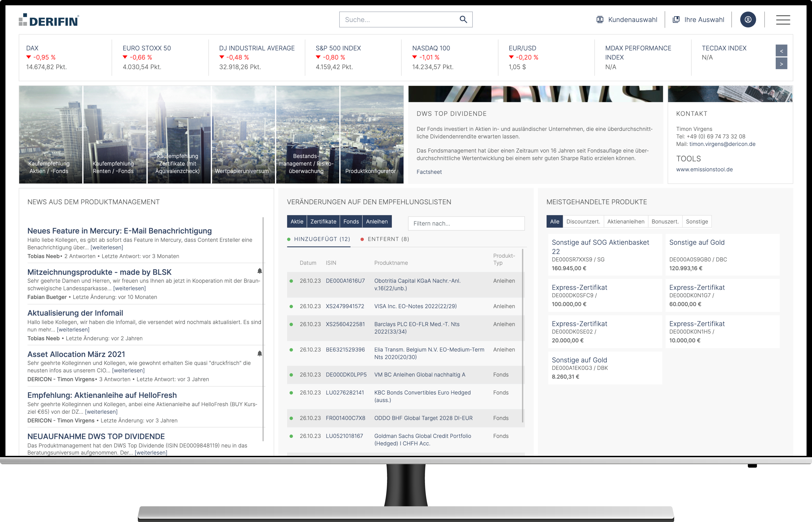Viewport: 812px width, 522px height.
Task: Click previous arrow in index ticker
Action: (781, 51)
